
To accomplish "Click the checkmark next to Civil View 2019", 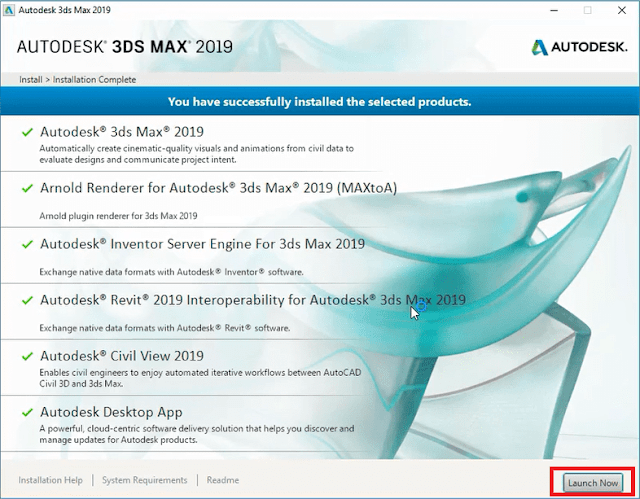I will [x=27, y=356].
